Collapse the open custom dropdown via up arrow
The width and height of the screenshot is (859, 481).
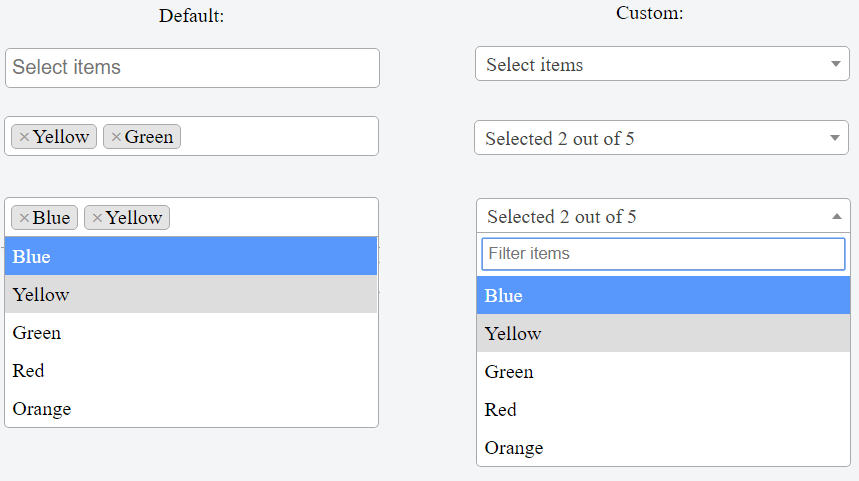836,216
